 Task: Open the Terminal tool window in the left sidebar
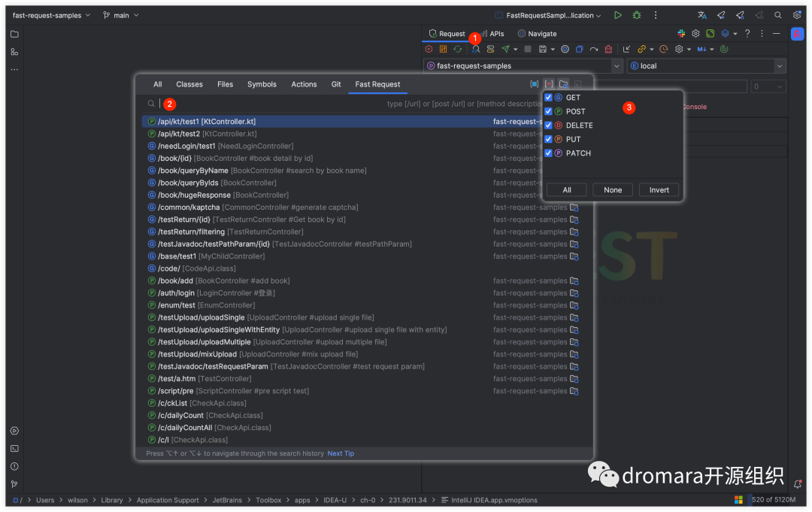(x=14, y=449)
